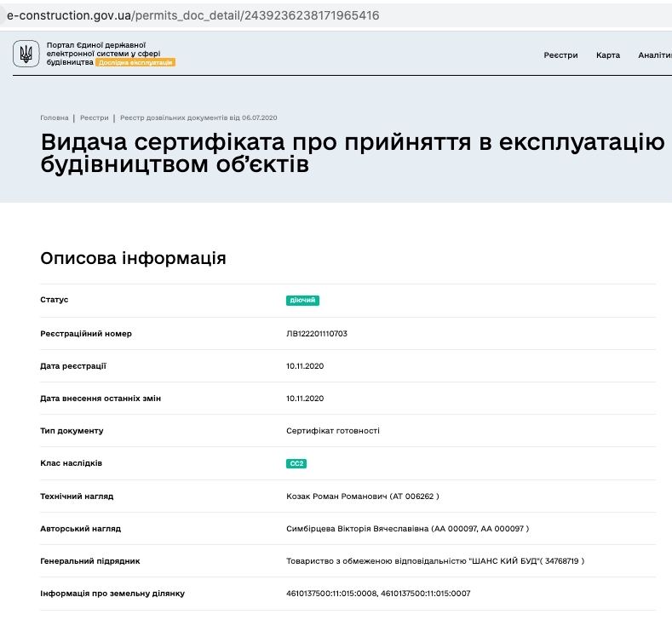Click the Ukrainian trident emblem logo
This screenshot has height=620, width=672.
coord(26,54)
